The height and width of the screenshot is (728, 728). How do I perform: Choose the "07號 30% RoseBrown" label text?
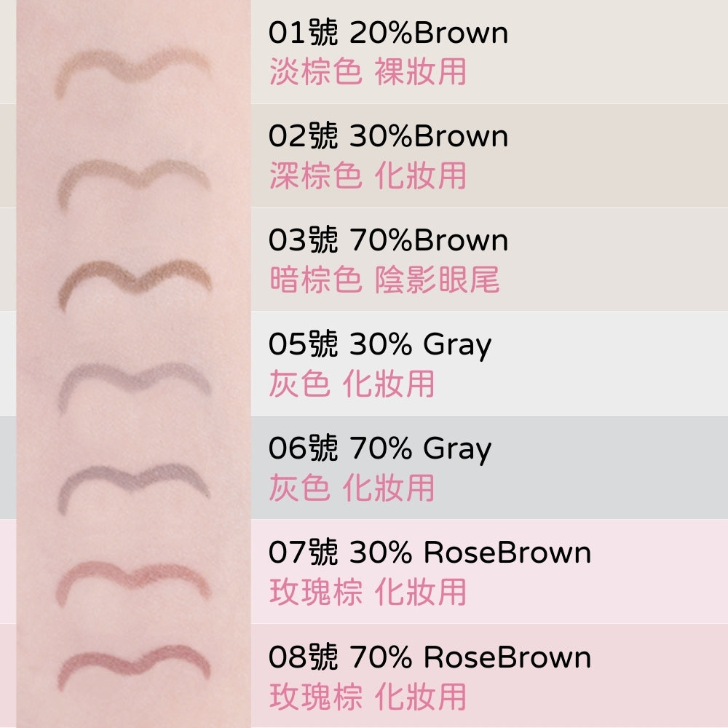430,553
